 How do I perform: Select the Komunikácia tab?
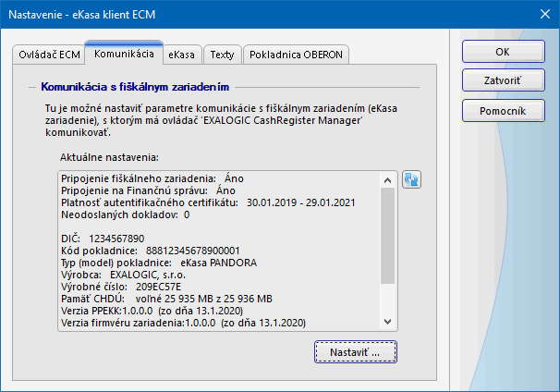[x=124, y=55]
